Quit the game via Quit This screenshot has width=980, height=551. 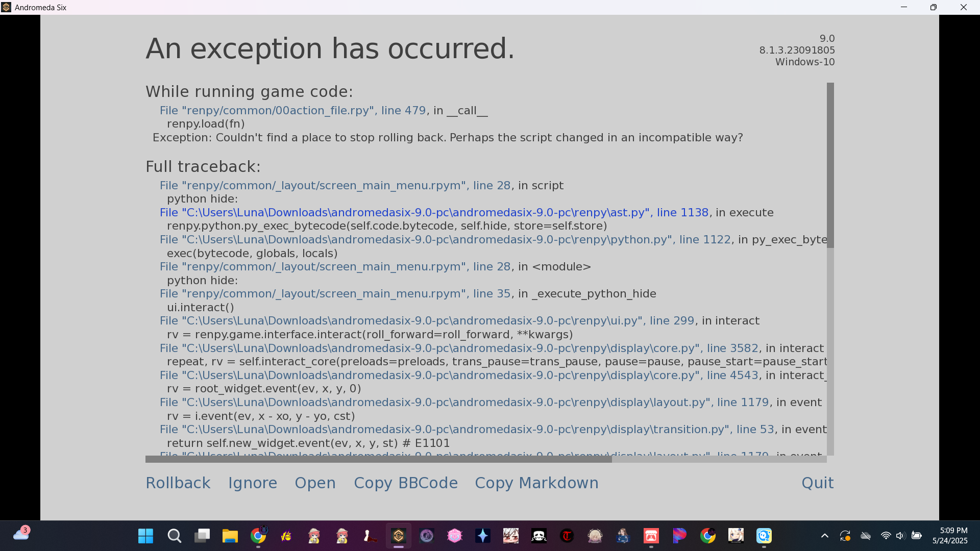point(817,483)
